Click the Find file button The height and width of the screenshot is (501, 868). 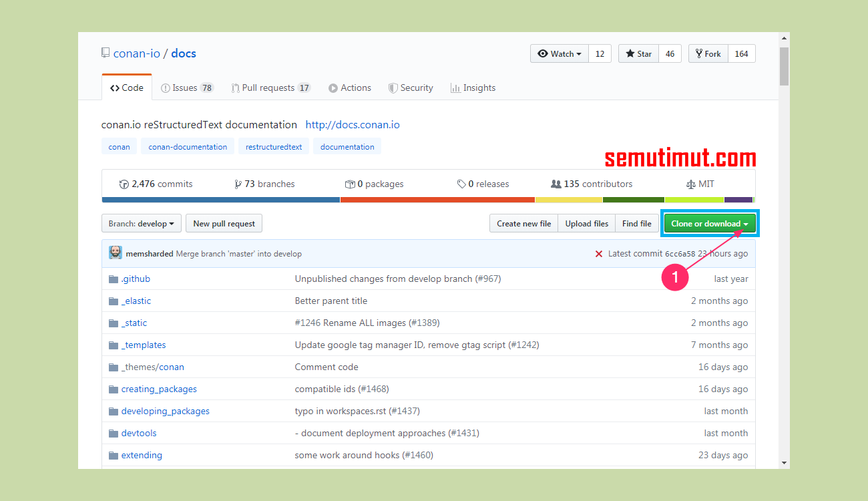636,223
